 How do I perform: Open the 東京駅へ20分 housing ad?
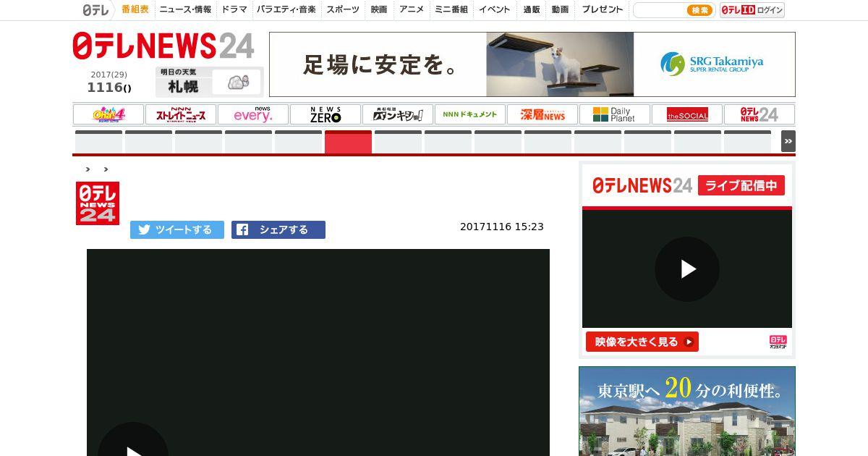click(x=687, y=411)
